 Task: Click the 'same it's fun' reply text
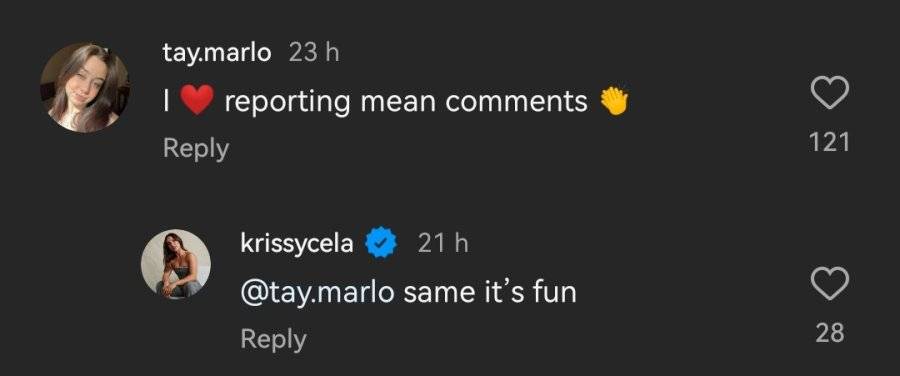pos(490,293)
